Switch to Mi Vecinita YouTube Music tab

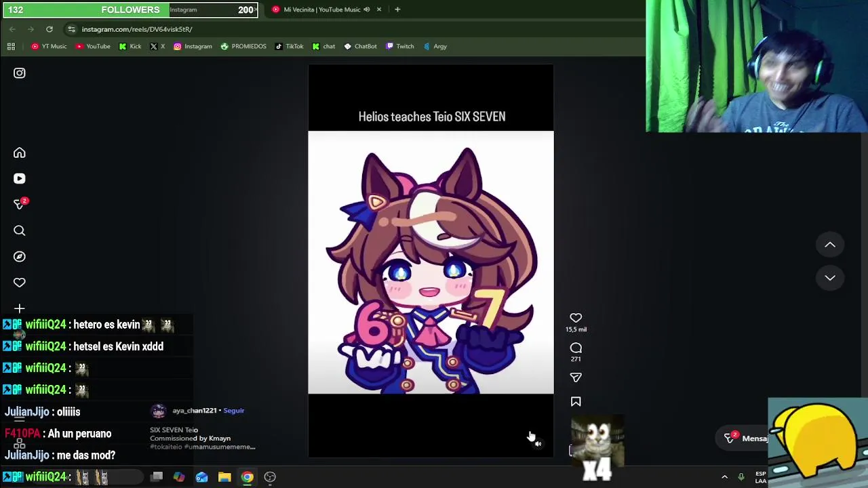click(321, 9)
